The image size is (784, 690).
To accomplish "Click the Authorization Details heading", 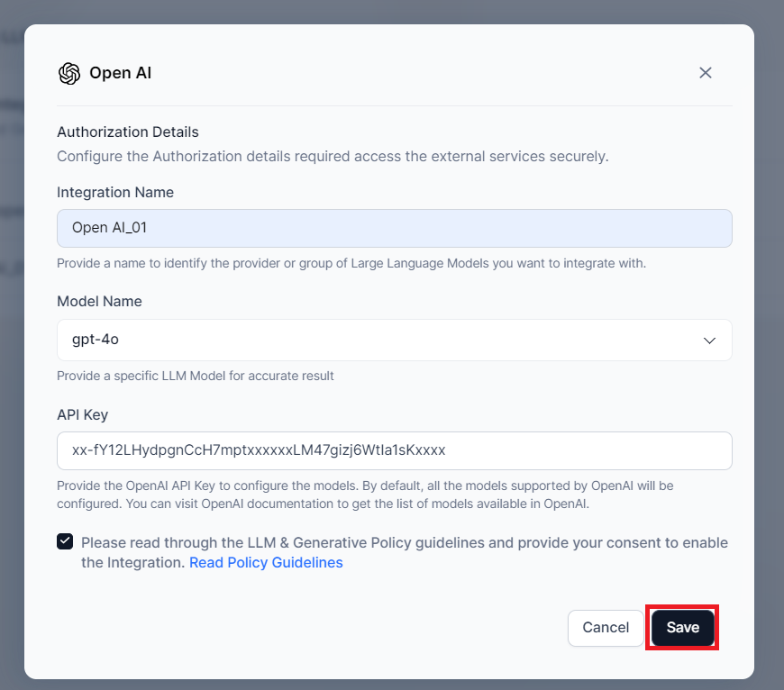I will [x=127, y=132].
